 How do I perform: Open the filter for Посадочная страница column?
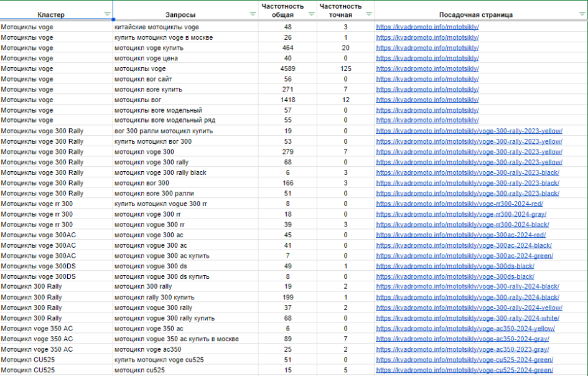[582, 14]
